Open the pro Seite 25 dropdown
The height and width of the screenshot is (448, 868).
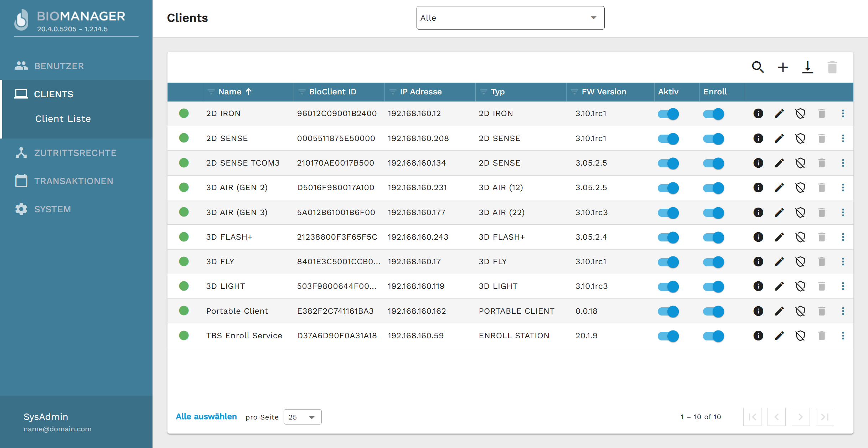tap(302, 417)
